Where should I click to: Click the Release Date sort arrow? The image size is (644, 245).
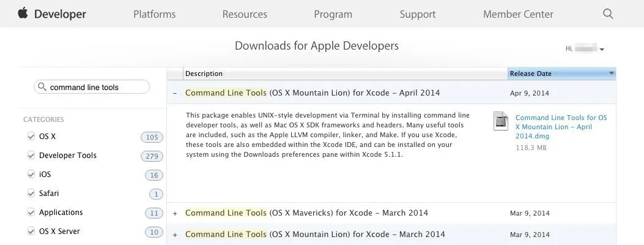[x=611, y=73]
